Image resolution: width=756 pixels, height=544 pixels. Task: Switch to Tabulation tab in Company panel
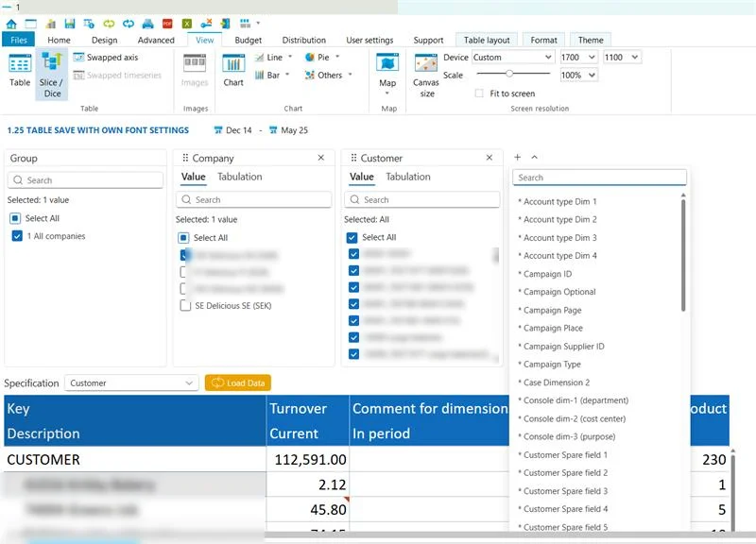pyautogui.click(x=240, y=177)
